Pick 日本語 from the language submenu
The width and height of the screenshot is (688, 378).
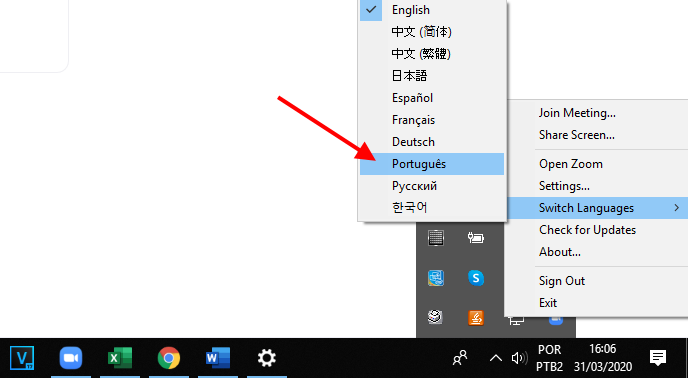[432, 76]
